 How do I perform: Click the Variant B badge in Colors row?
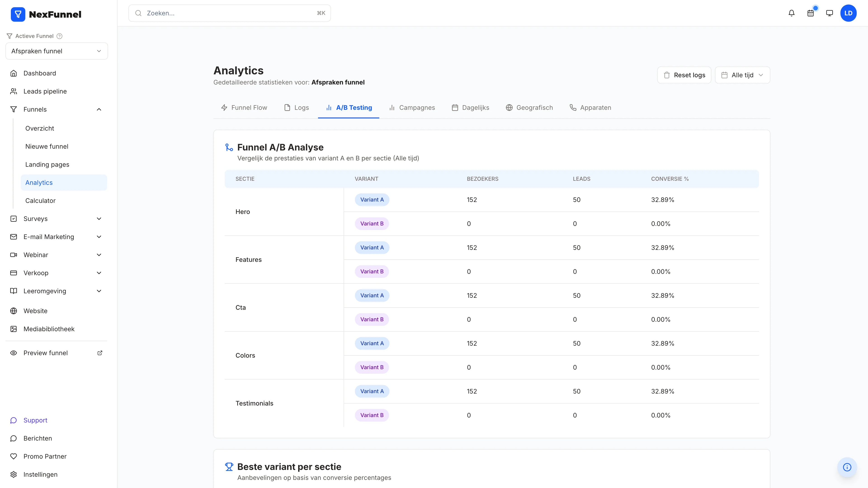(372, 367)
